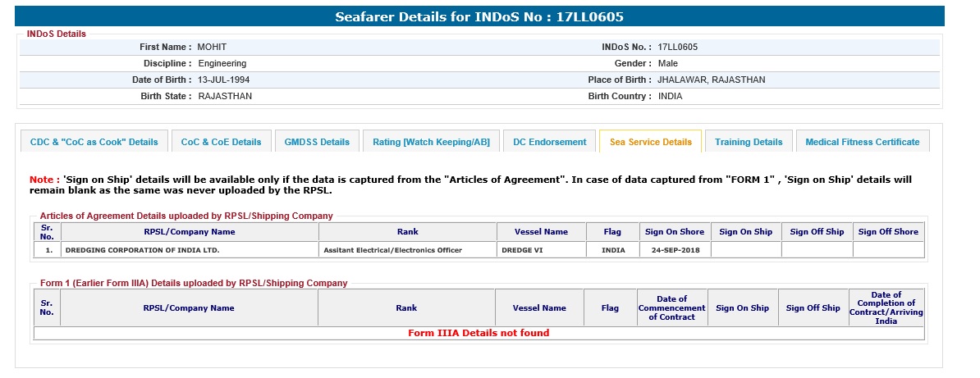Select the Sea Service Details tab
This screenshot has width=980, height=378.
pos(650,142)
